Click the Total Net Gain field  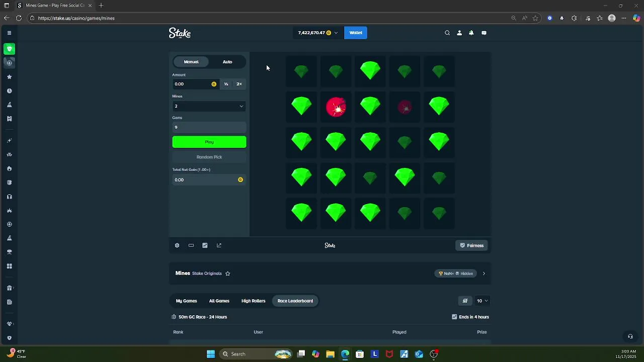point(209,179)
